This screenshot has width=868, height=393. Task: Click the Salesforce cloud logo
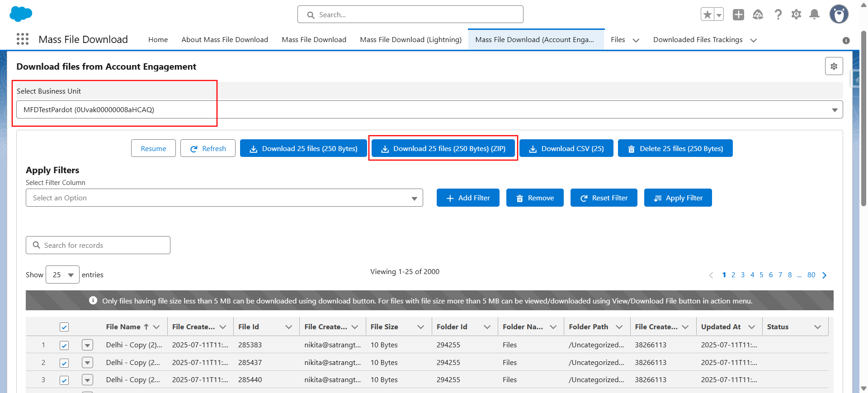[x=21, y=14]
